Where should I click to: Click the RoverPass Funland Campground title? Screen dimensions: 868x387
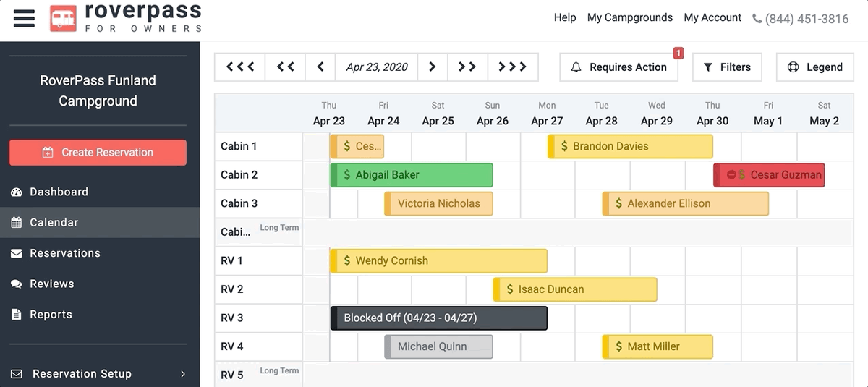click(98, 90)
